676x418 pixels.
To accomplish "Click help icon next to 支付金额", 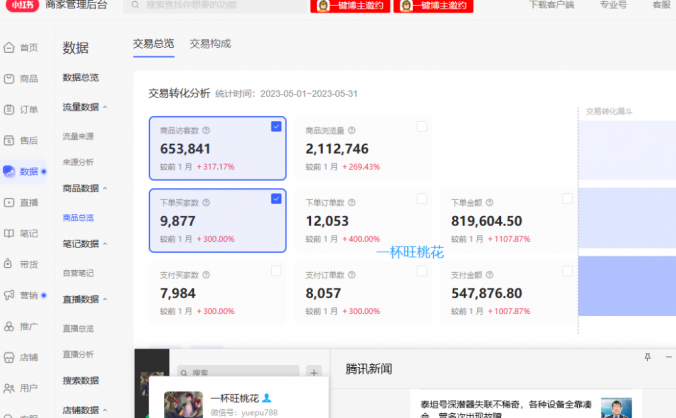I will tap(490, 275).
